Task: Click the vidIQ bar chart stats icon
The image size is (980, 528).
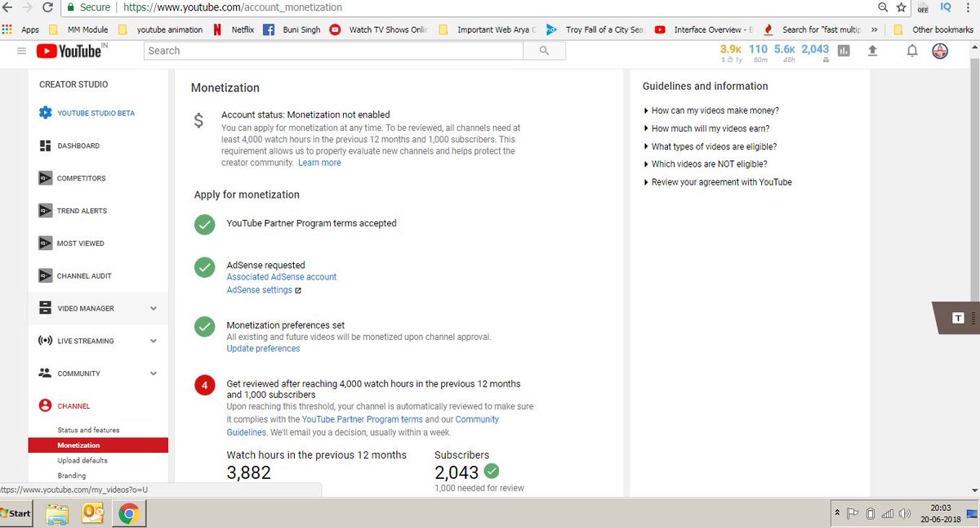Action: coord(844,51)
